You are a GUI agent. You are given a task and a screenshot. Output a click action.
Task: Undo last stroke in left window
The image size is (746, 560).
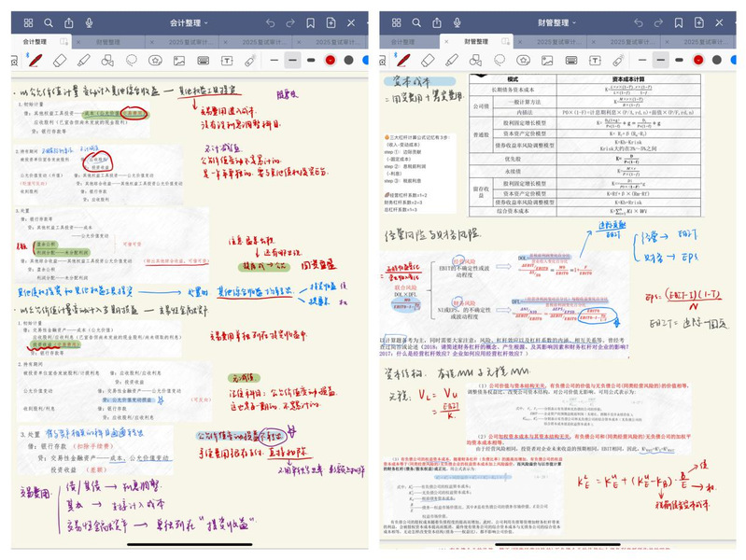tap(270, 22)
